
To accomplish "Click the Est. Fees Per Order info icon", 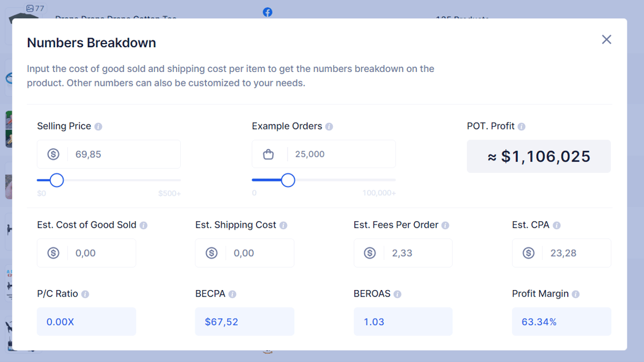I will coord(445,226).
